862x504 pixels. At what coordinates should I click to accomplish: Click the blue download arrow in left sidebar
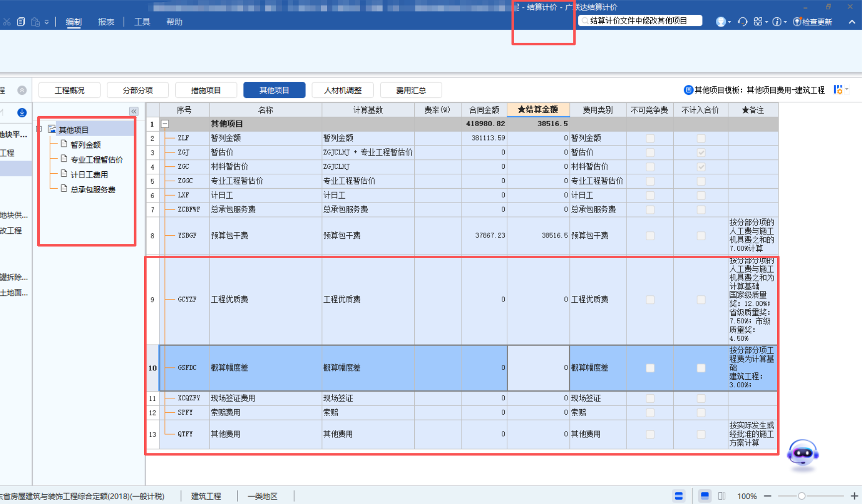(21, 112)
